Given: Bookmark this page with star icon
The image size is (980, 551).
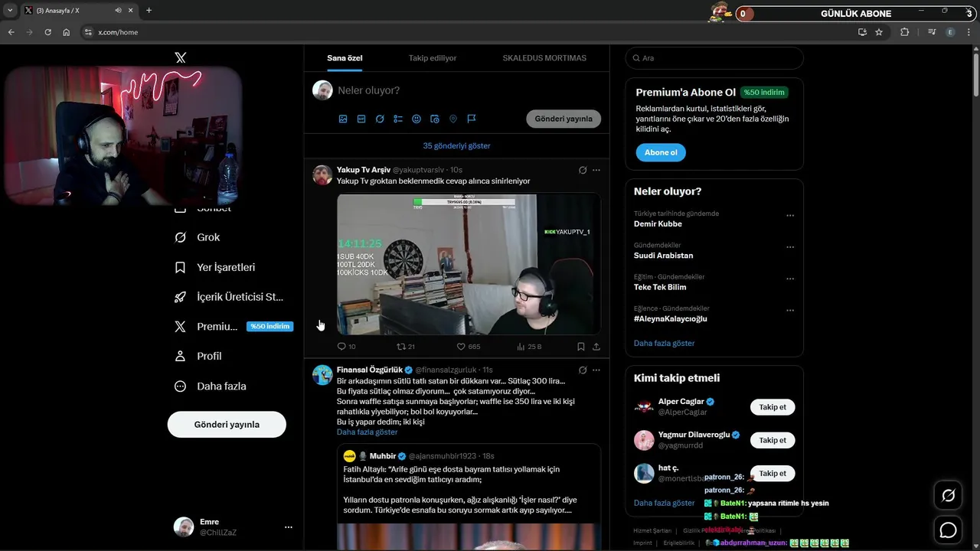Looking at the screenshot, I should [879, 32].
